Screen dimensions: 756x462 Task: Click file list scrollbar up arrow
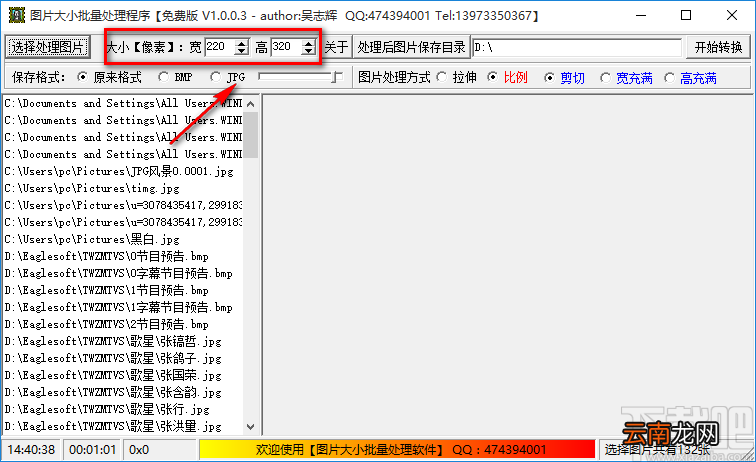(251, 104)
